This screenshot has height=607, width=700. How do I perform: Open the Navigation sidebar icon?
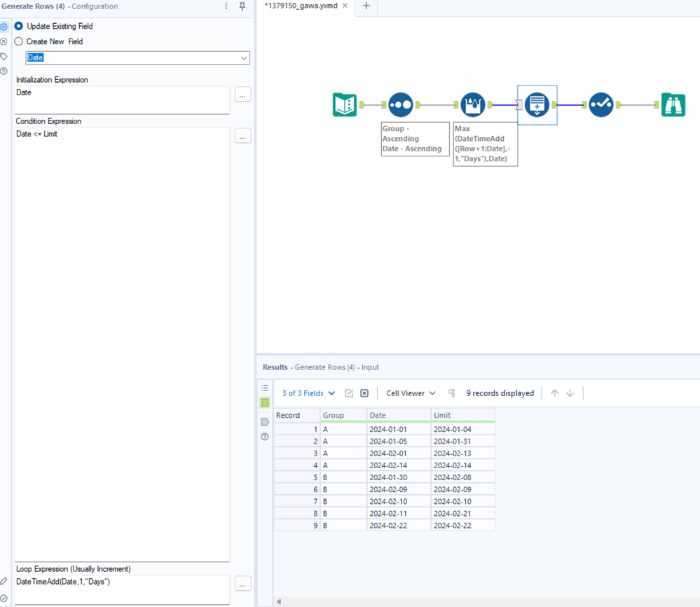4,41
